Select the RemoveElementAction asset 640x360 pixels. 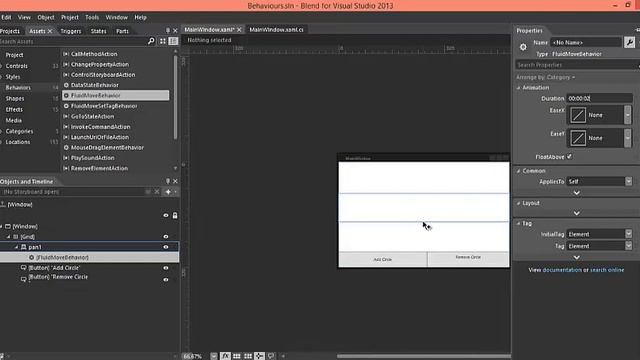[x=99, y=168]
